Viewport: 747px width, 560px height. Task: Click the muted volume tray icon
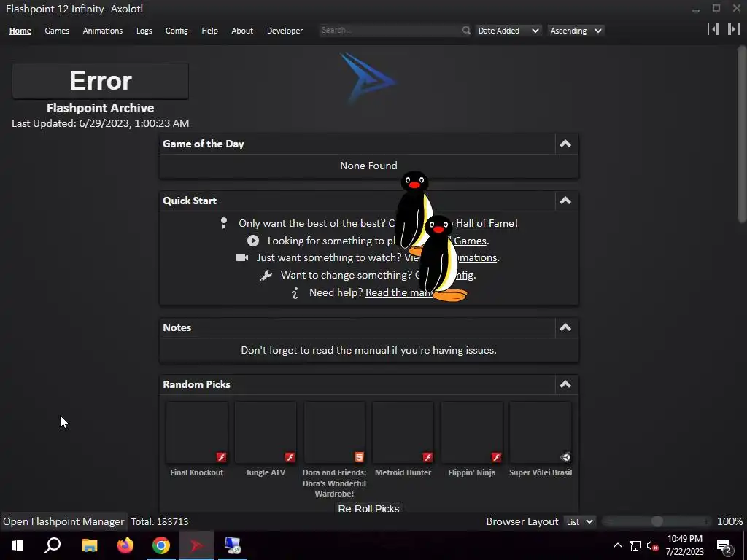click(x=652, y=545)
